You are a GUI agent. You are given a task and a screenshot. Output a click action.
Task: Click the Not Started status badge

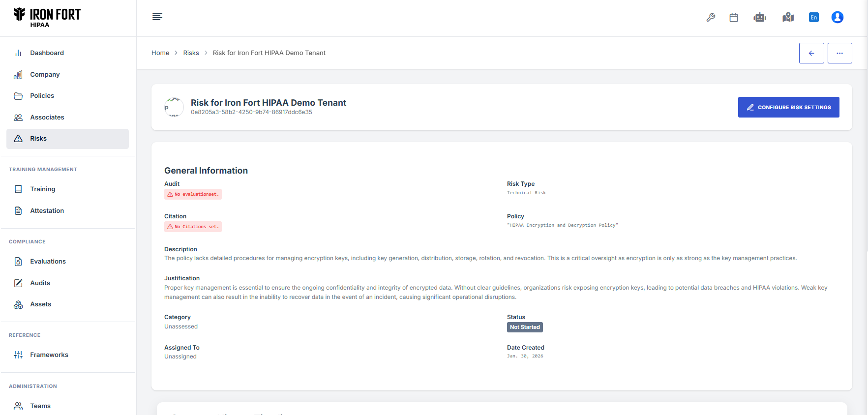pos(525,327)
